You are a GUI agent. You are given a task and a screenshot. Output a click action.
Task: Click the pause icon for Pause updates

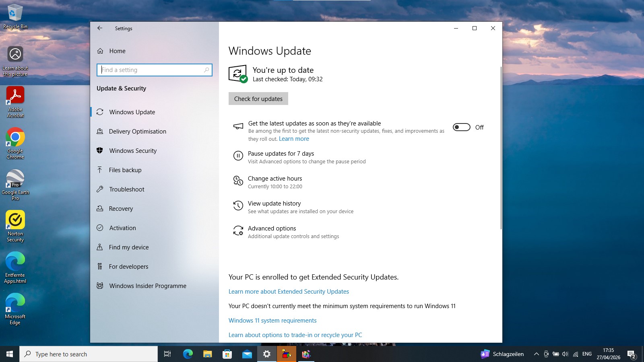238,156
